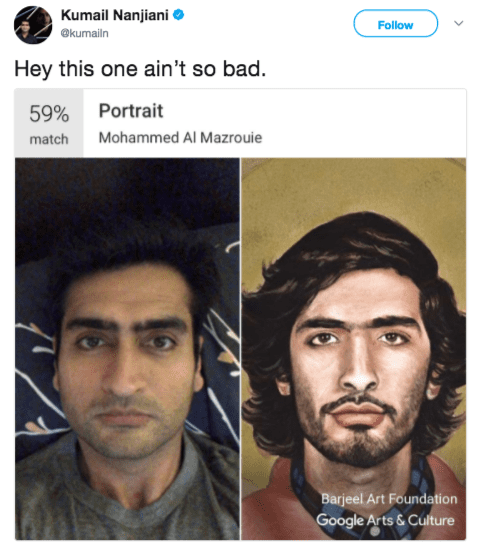Click the 'Portrait' artwork title
The image size is (482, 542).
(131, 111)
